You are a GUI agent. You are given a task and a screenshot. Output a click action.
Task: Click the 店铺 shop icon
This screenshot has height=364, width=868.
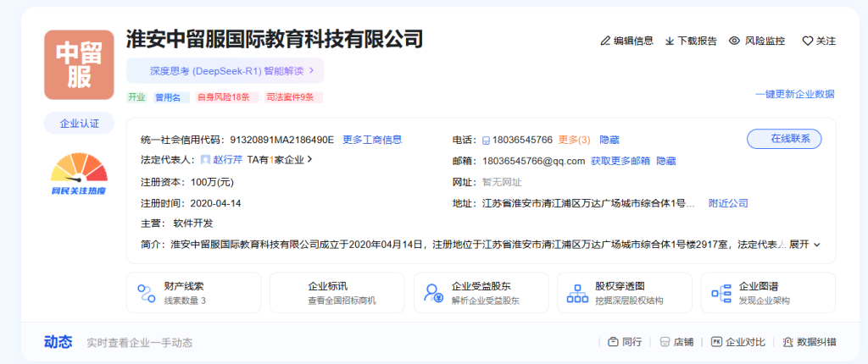pyautogui.click(x=665, y=342)
